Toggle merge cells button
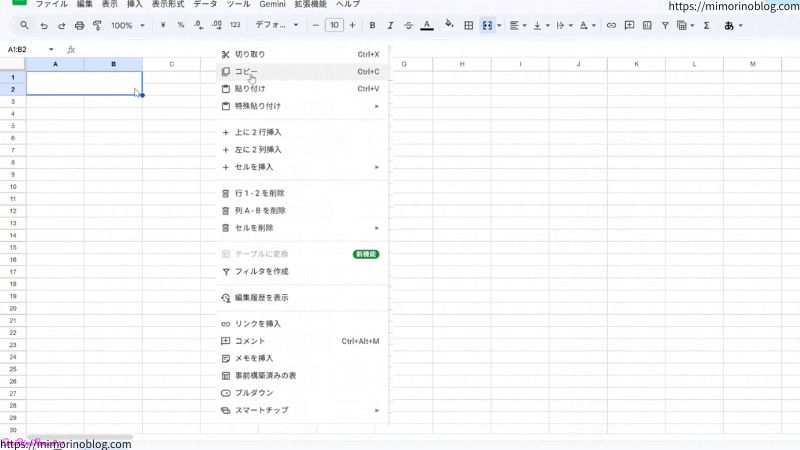This screenshot has height=450, width=800. [487, 25]
